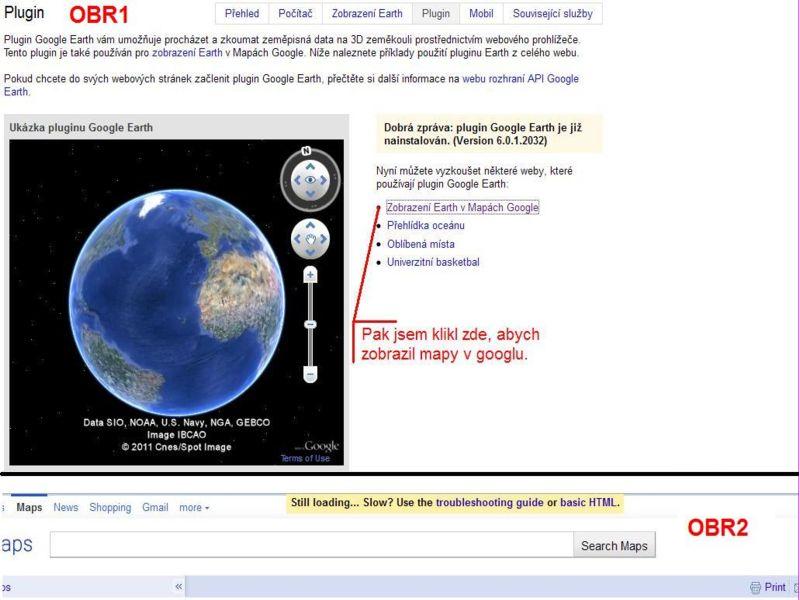Viewport: 800px width, 600px height.
Task: Click the Google logo in the plugin corner
Action: pyautogui.click(x=320, y=446)
